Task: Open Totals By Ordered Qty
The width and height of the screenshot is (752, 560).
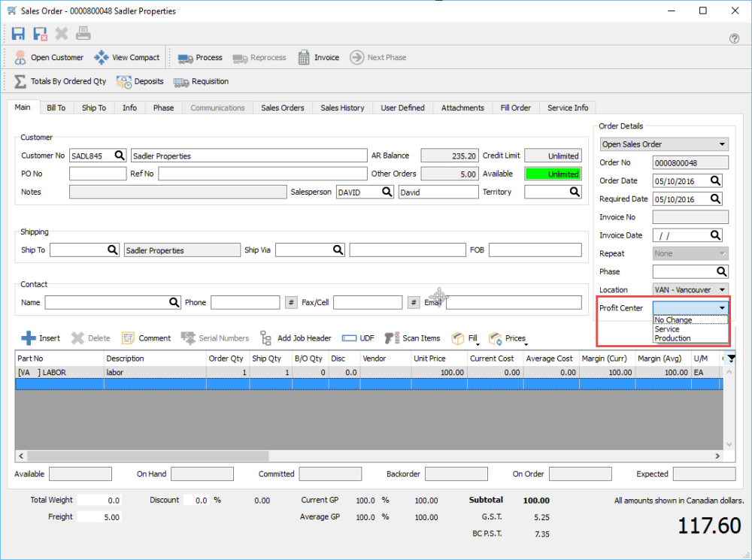Action: [x=60, y=81]
